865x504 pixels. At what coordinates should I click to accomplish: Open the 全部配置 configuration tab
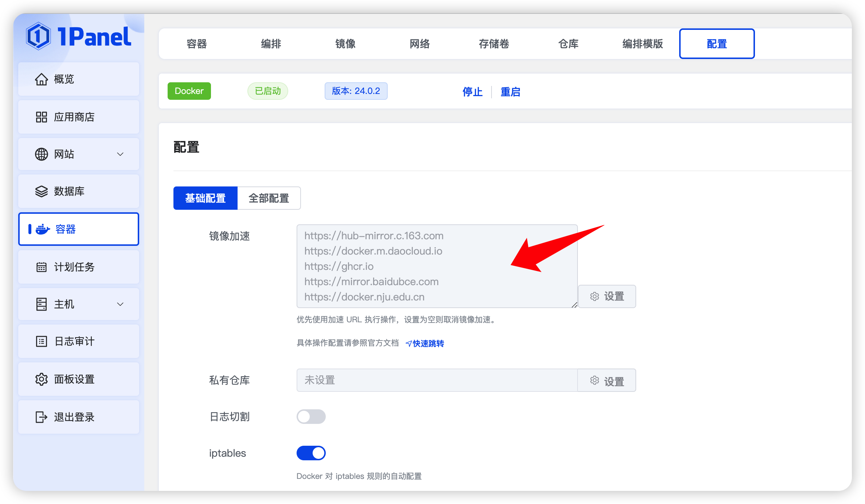[x=269, y=198]
